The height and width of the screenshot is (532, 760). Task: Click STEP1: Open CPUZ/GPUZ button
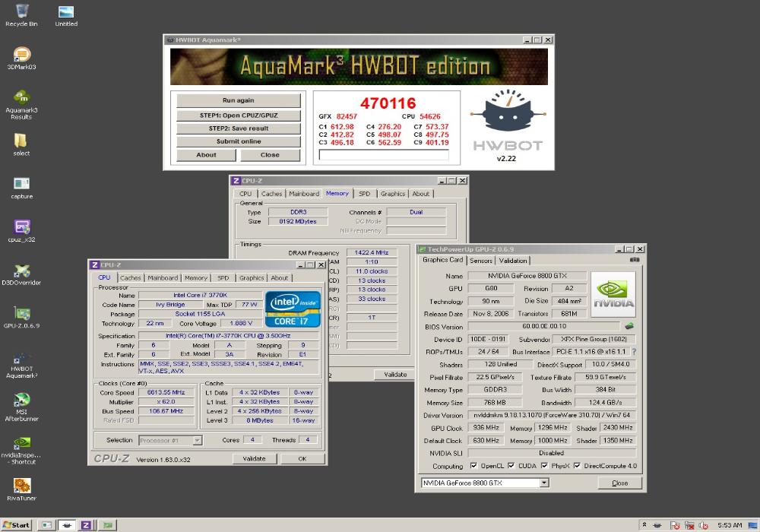pos(239,116)
